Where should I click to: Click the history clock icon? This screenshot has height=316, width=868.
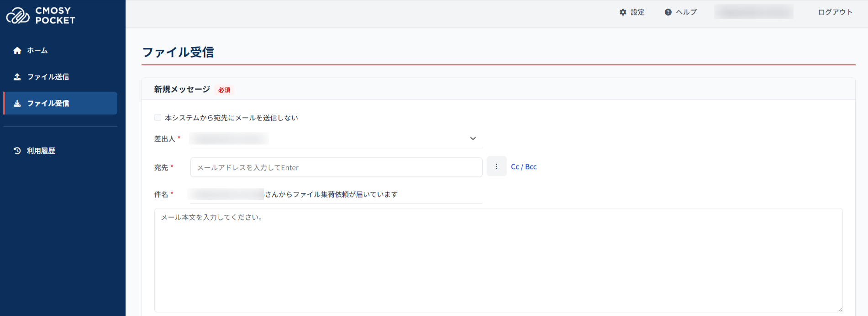tap(17, 151)
